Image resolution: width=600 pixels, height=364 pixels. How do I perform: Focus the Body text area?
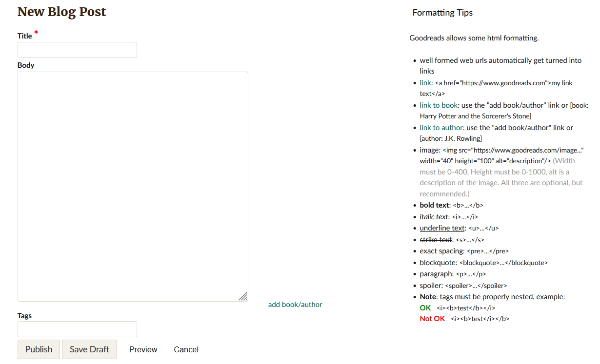coord(133,187)
